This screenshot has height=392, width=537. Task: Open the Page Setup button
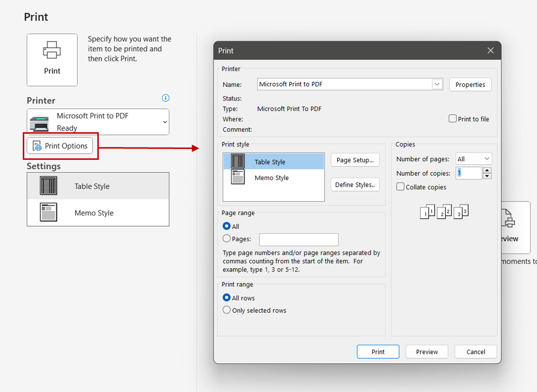355,160
